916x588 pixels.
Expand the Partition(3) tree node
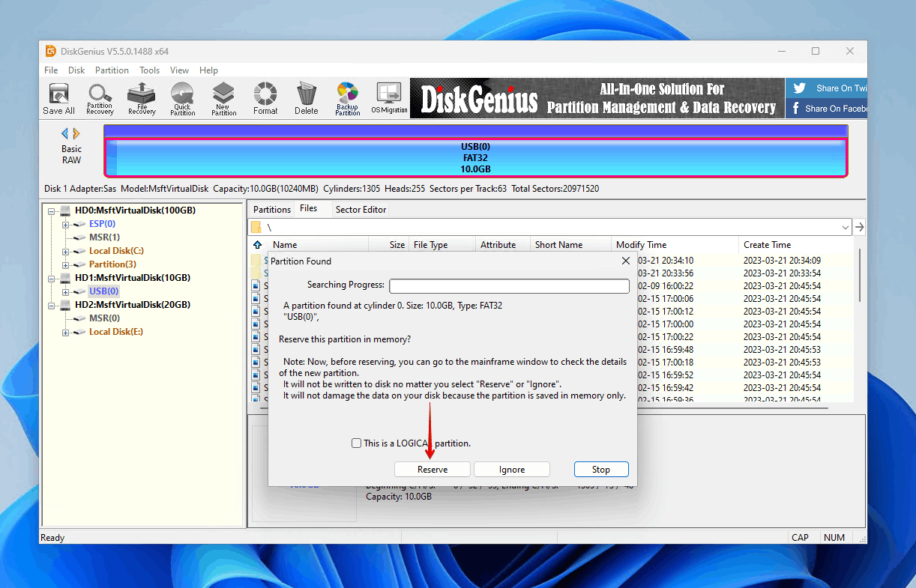(65, 265)
